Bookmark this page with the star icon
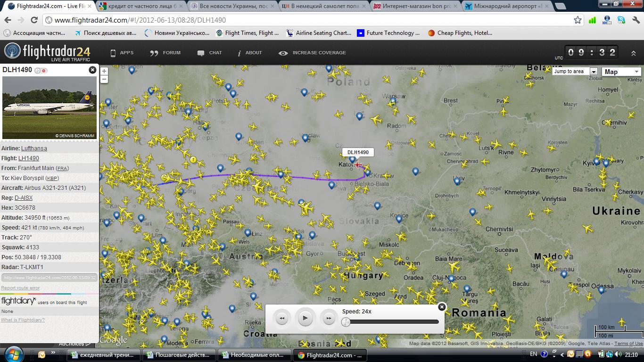This screenshot has height=362, width=644. click(578, 20)
